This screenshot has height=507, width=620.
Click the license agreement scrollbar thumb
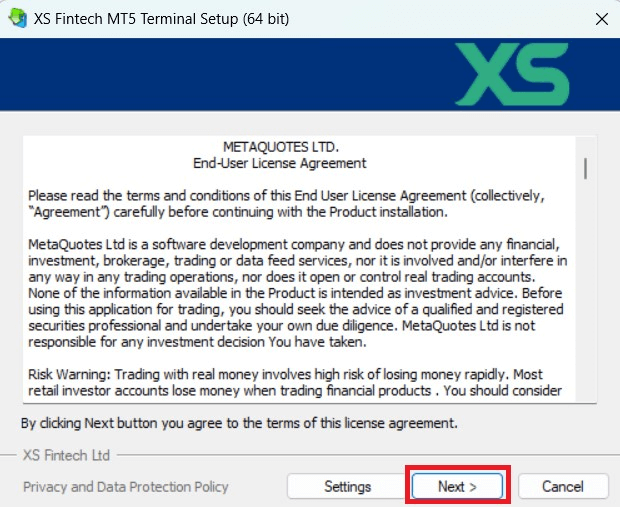coord(585,168)
